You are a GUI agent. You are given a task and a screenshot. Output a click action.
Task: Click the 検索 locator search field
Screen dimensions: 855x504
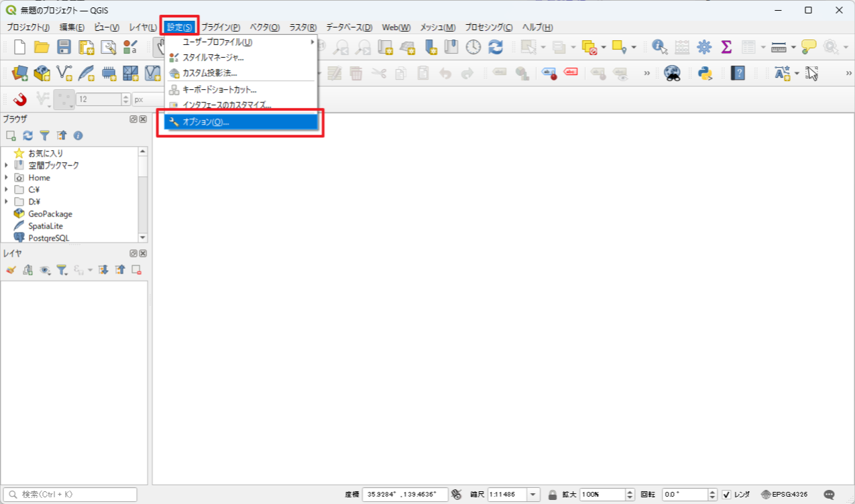point(75,495)
